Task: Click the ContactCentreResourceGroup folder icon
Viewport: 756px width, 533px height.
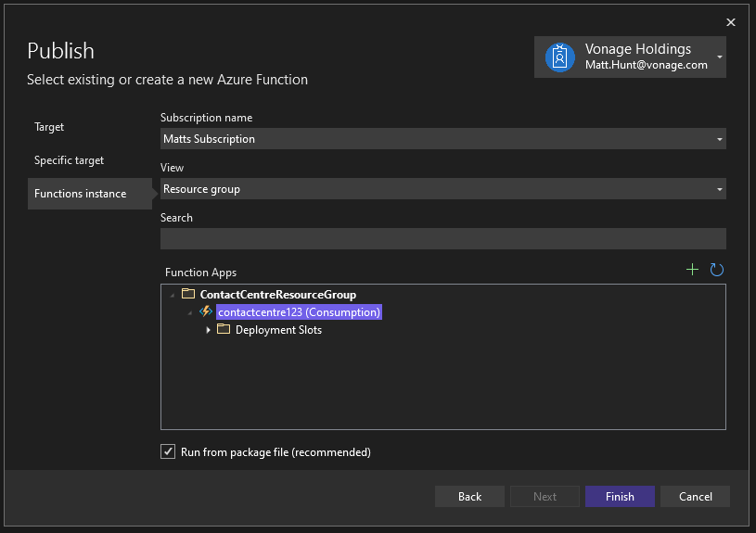Action: [188, 294]
